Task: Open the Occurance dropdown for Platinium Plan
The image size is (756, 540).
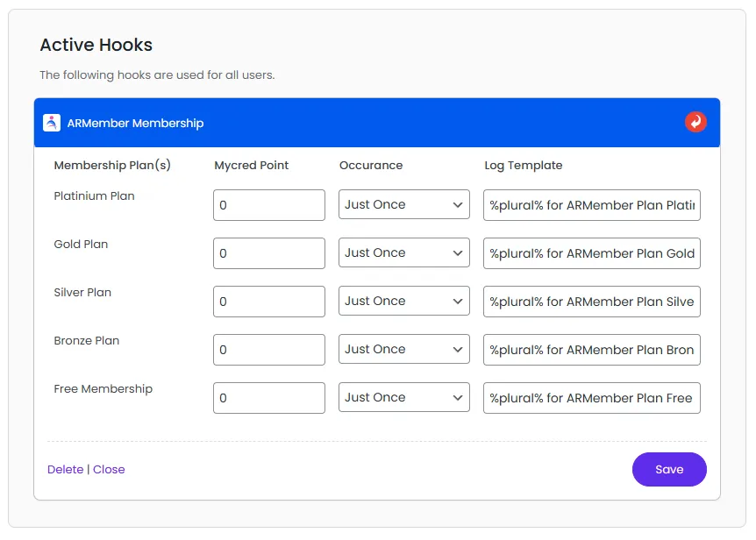Action: pos(403,204)
